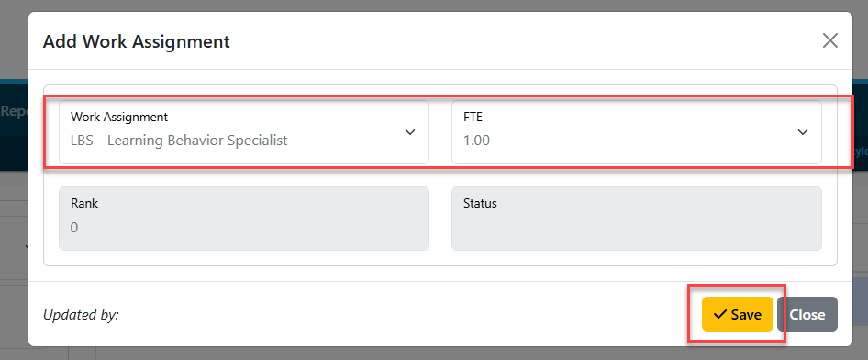
Task: Save the work assignment
Action: point(738,314)
